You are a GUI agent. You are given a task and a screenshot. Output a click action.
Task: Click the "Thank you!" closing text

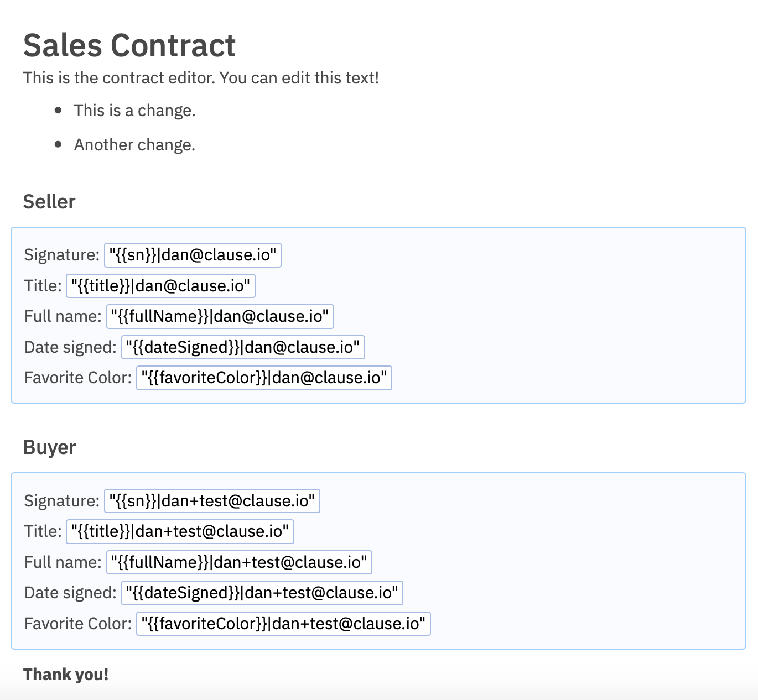click(x=66, y=675)
